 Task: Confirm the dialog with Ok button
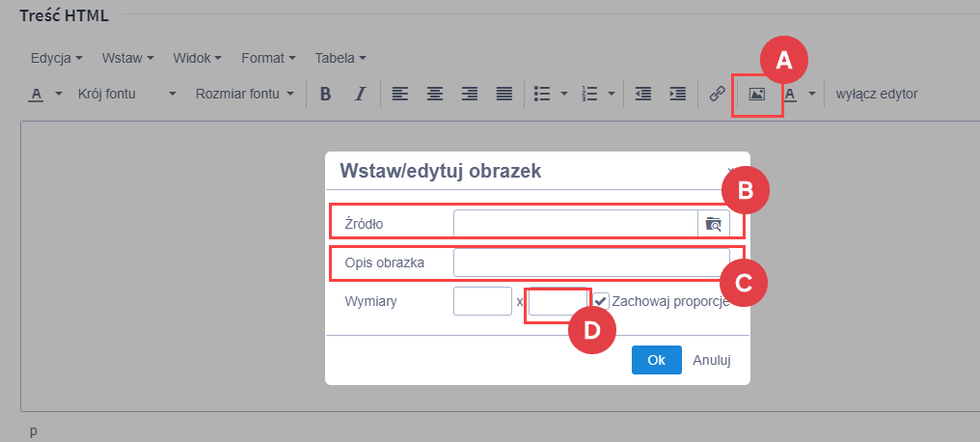pyautogui.click(x=656, y=360)
